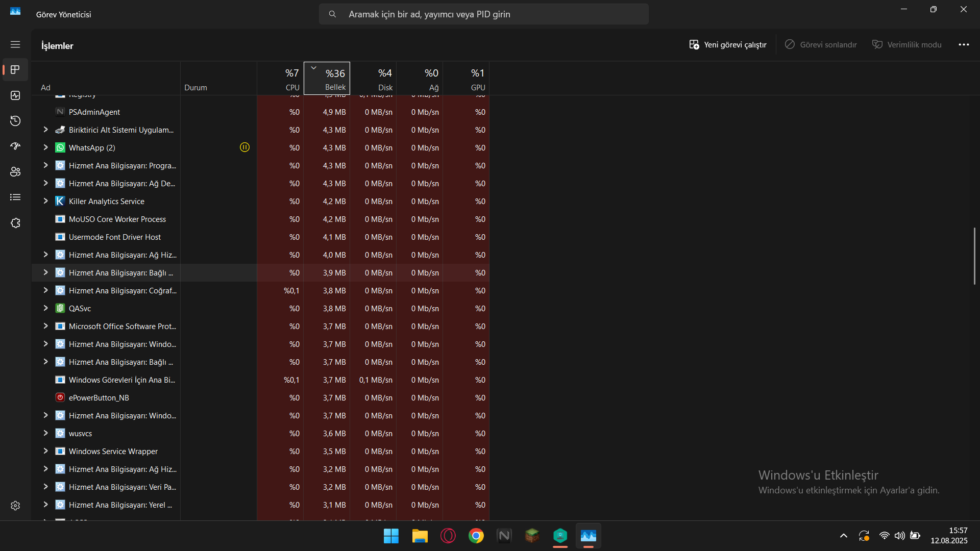Screen dimensions: 980x551
Task: Open the Details page icon in sidebar
Action: click(15, 197)
